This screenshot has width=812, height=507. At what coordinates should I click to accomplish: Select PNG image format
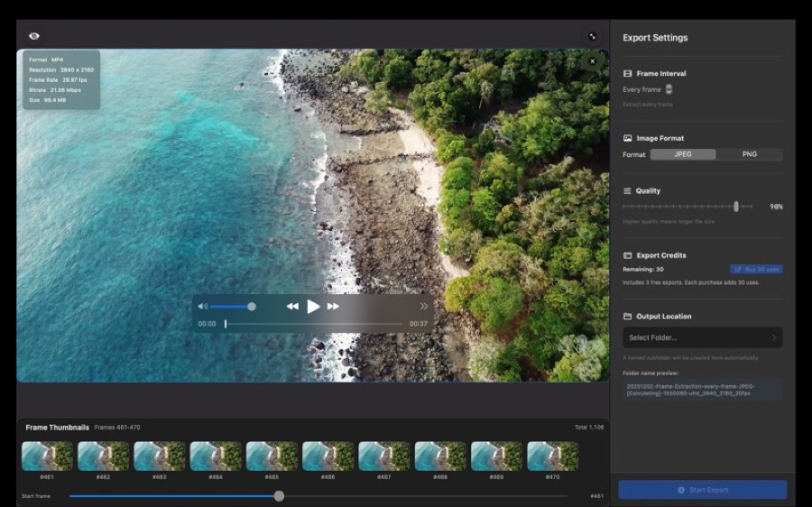[x=750, y=154]
